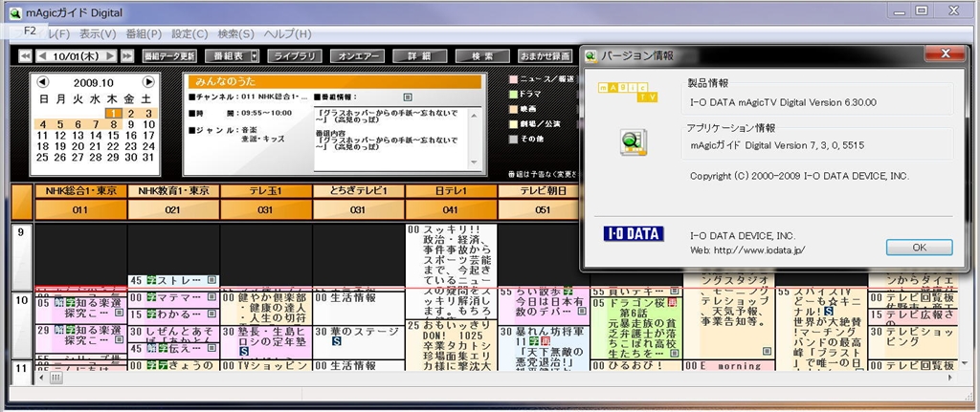Click S icon under 華のステージ program
Viewport: 980px width, 412px height.
[x=336, y=341]
